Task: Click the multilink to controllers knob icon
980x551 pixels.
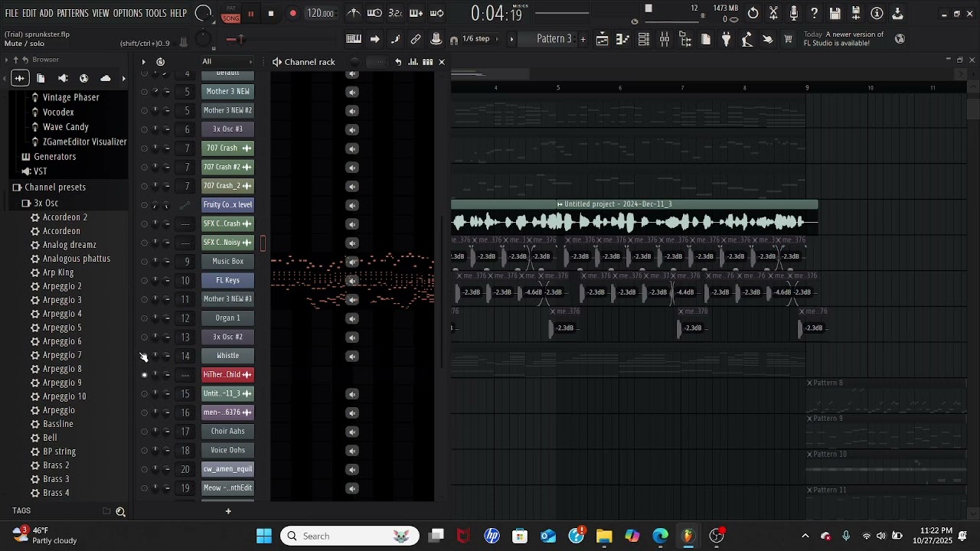Action: 436,39
